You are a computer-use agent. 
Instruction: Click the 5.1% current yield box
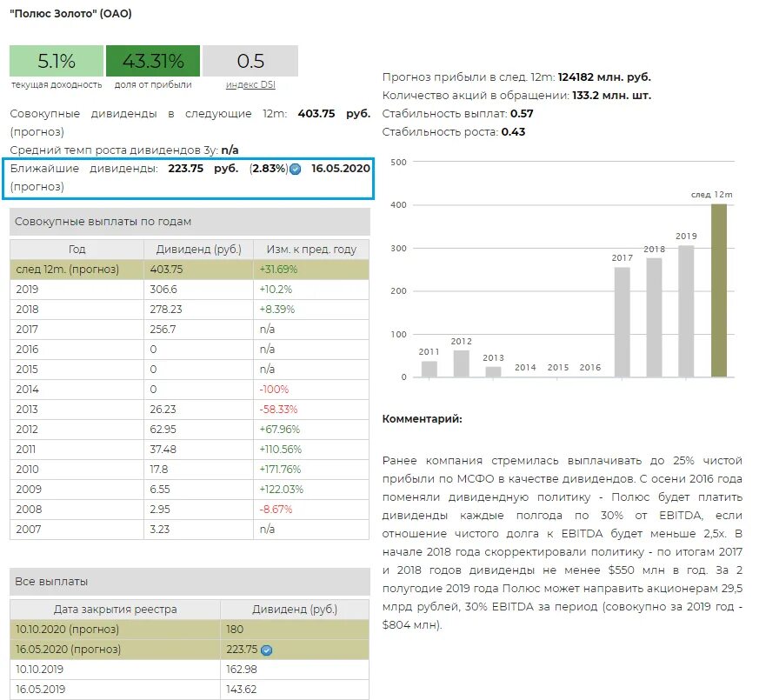pyautogui.click(x=57, y=61)
